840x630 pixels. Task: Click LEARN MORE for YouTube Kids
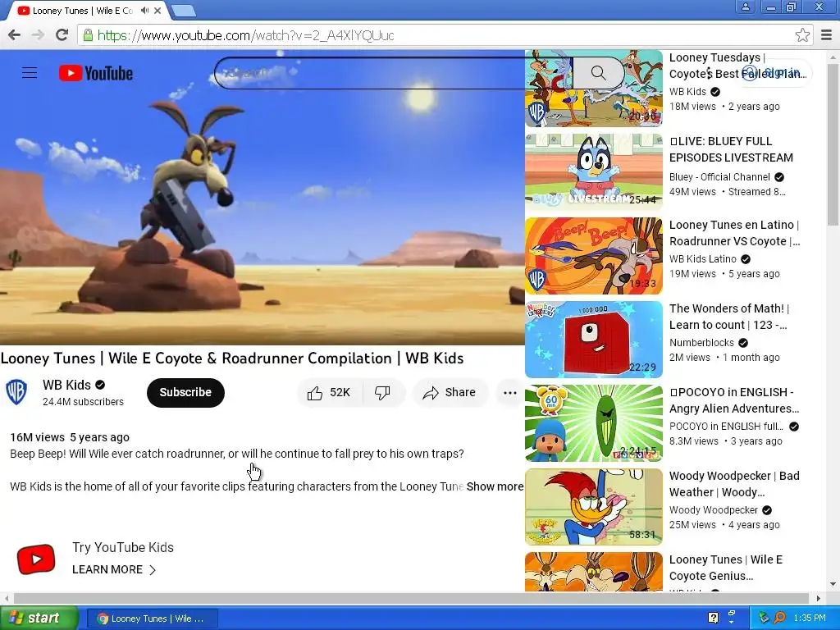114,569
